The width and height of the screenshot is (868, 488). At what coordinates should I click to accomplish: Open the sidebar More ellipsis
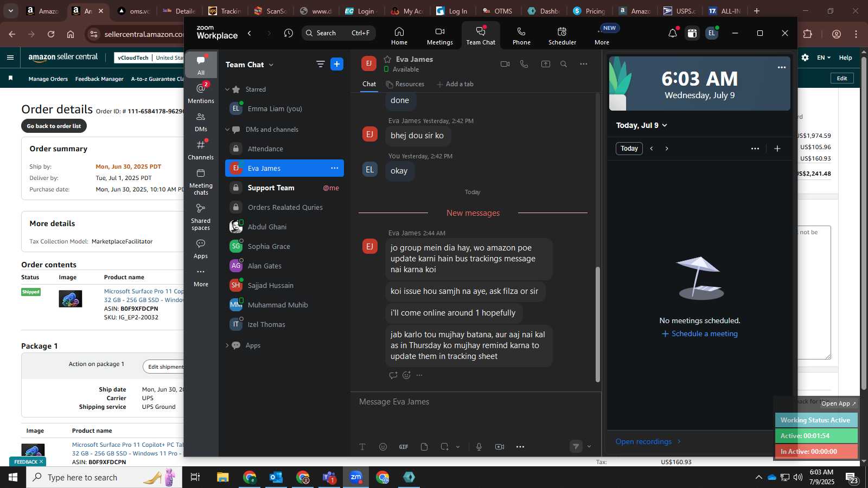(201, 277)
